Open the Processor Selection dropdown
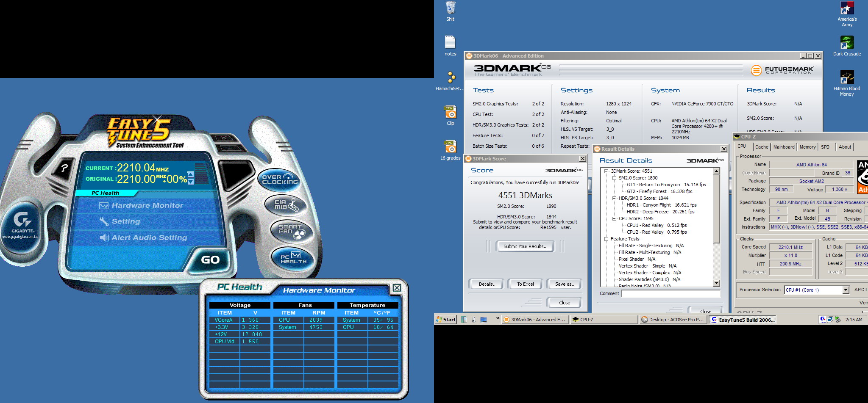This screenshot has height=403, width=868. tap(846, 290)
